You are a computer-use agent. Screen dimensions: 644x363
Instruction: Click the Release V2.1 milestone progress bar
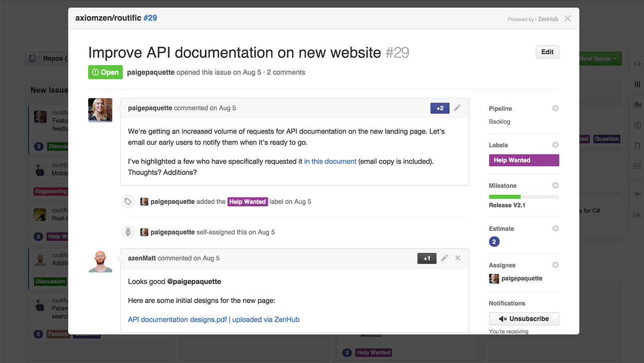[524, 197]
